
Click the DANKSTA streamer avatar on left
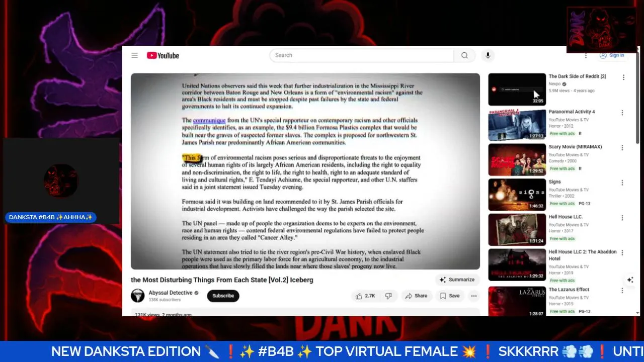click(61, 180)
